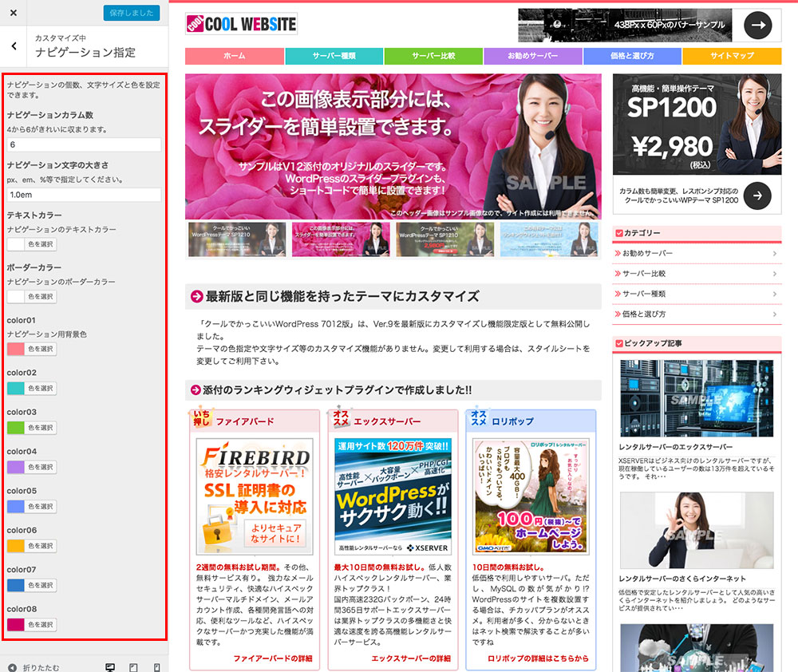
Task: Click the main slider image with pink roses
Action: [x=393, y=147]
